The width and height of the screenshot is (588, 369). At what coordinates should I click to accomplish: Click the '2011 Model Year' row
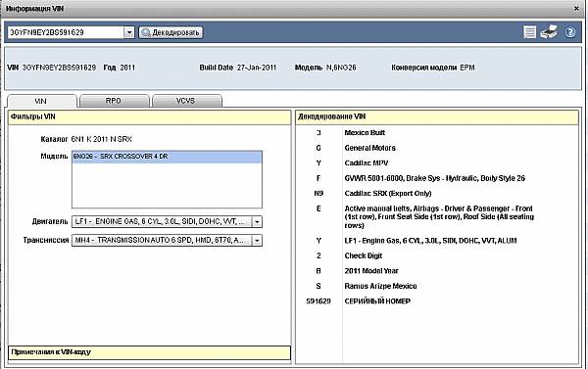[x=371, y=271]
